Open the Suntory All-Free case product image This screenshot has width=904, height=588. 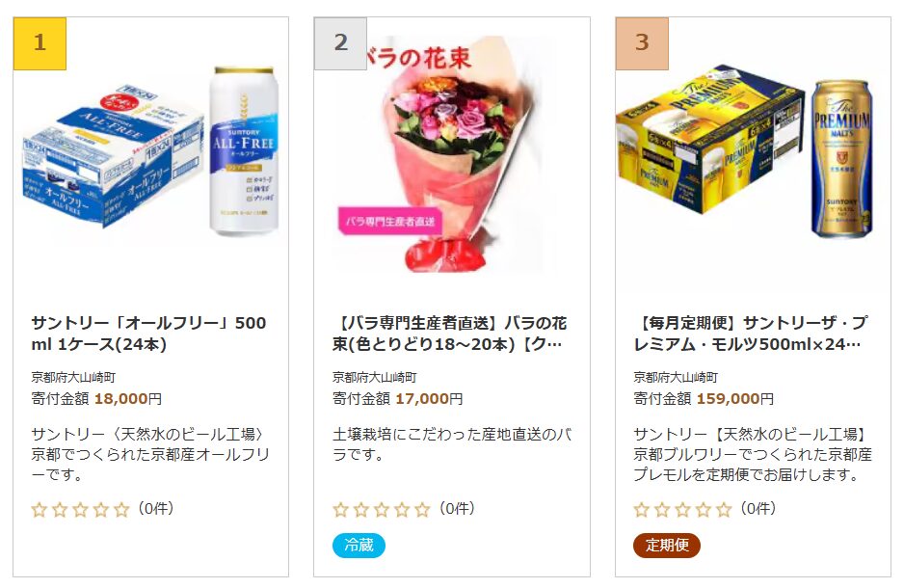[151, 152]
